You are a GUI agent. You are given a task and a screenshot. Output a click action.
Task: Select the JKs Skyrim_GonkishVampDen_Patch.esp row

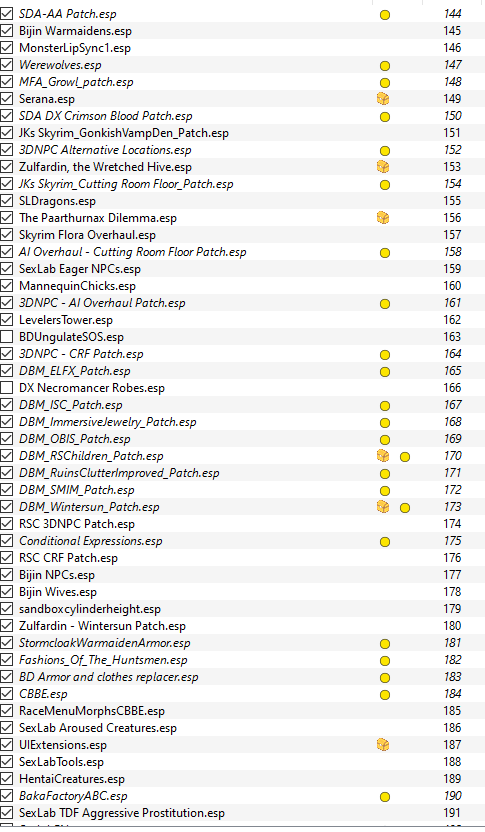tap(242, 133)
